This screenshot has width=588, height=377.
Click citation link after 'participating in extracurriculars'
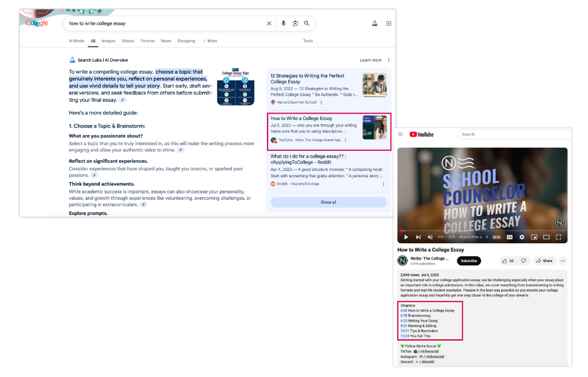pyautogui.click(x=143, y=204)
